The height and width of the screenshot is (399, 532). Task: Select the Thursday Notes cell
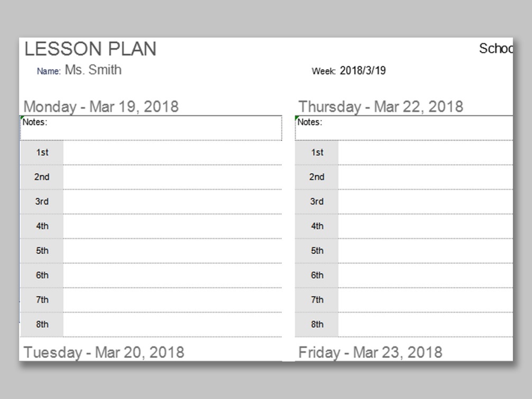coord(404,128)
